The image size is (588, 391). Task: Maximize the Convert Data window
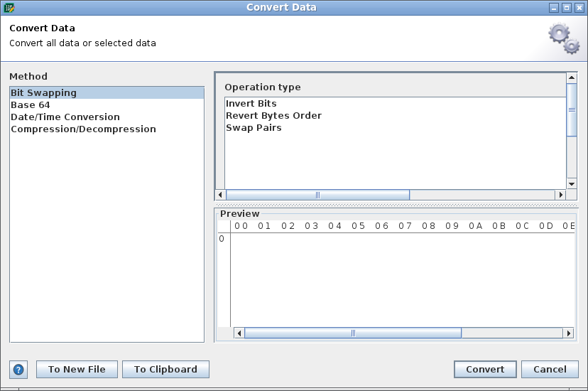[x=567, y=8]
